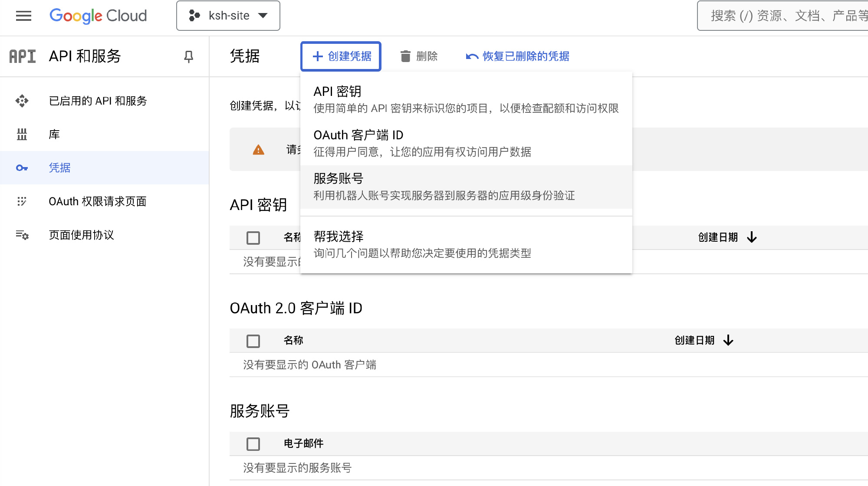Pin the API 和服务 panel

[x=188, y=56]
